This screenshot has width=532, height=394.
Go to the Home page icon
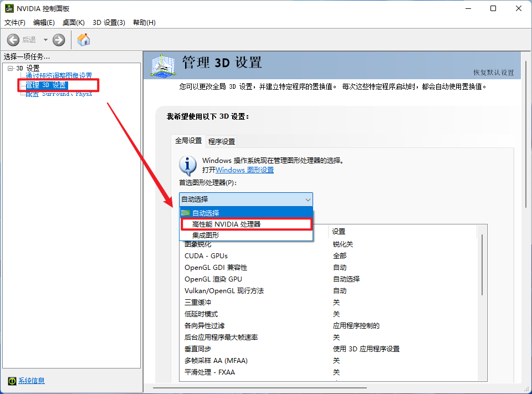point(84,40)
